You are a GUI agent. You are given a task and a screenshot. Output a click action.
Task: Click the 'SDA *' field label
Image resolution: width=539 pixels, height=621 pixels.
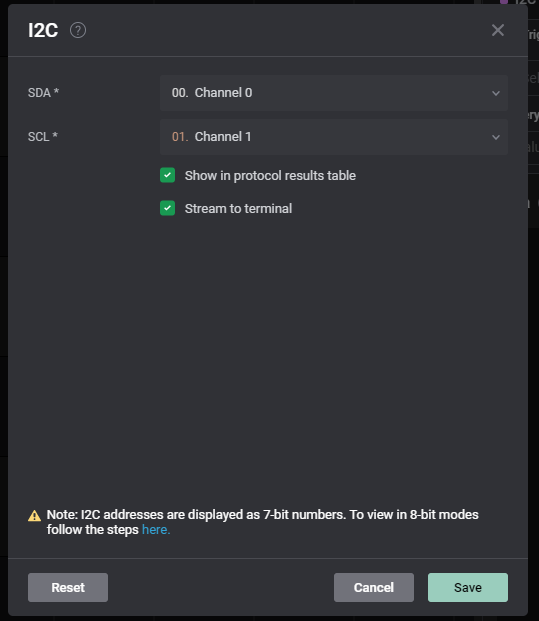pyautogui.click(x=43, y=93)
